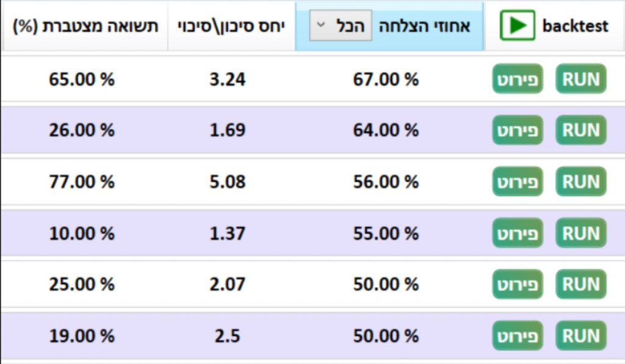This screenshot has height=364, width=625.
Task: Run the backtest with 5.08 risk ratio
Action: pyautogui.click(x=580, y=182)
